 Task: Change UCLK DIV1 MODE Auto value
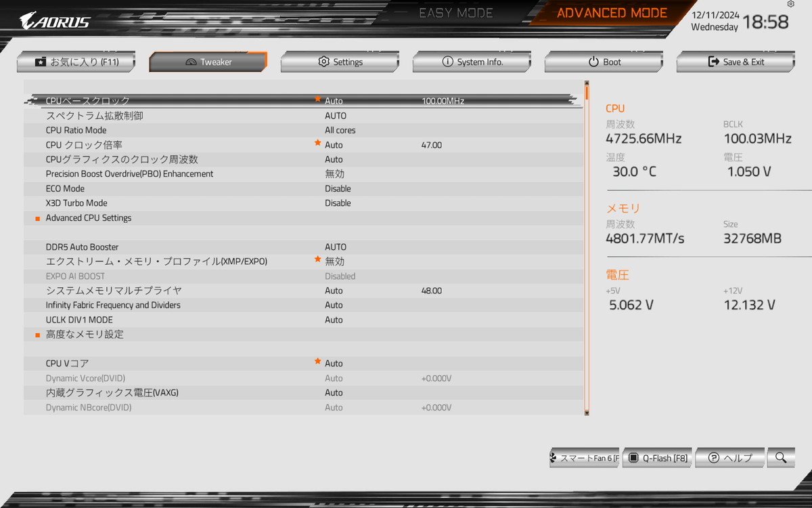coord(334,320)
